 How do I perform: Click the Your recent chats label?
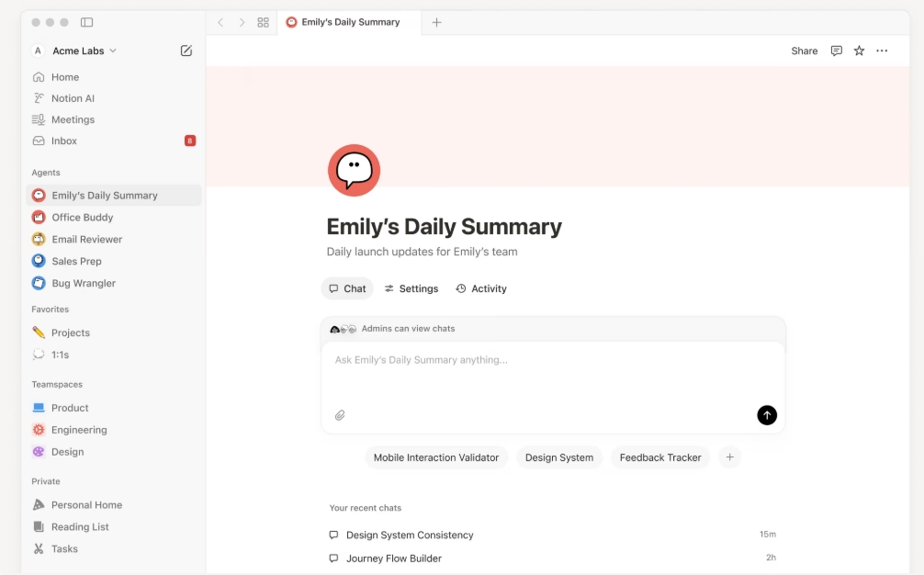[366, 508]
